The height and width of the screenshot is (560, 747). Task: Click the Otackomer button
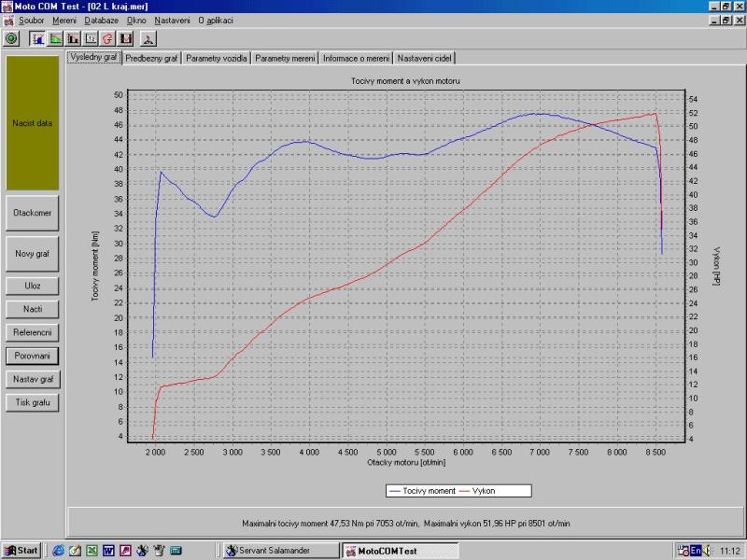[x=33, y=213]
